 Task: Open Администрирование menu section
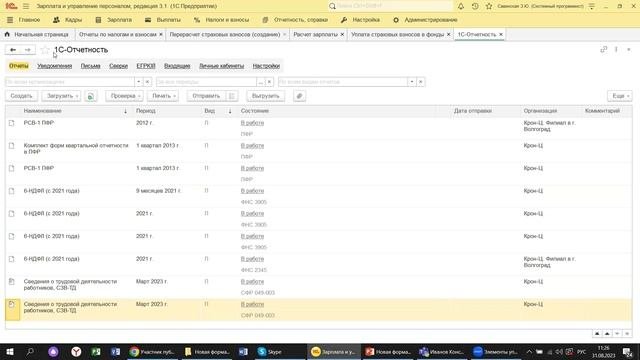425,20
